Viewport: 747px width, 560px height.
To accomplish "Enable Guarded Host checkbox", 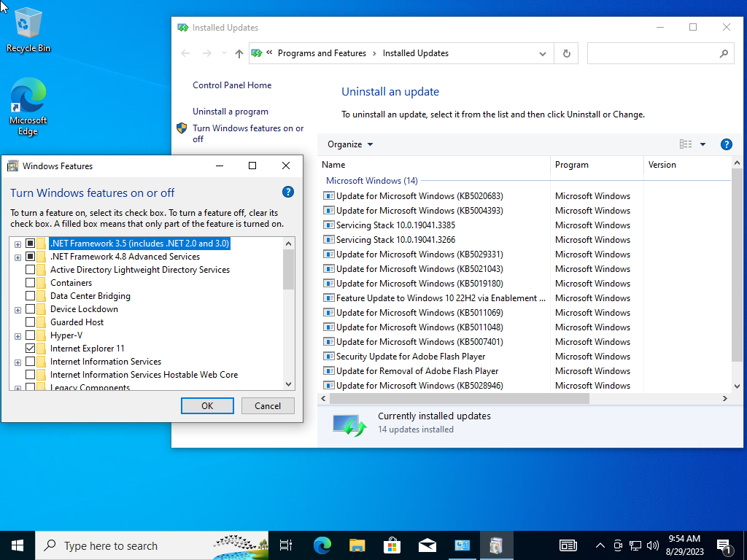I will [30, 322].
